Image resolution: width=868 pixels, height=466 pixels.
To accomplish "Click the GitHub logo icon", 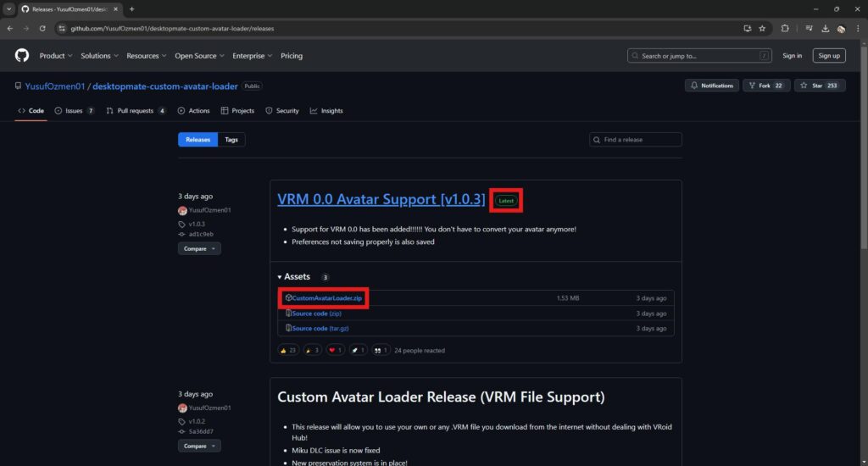I will (22, 56).
